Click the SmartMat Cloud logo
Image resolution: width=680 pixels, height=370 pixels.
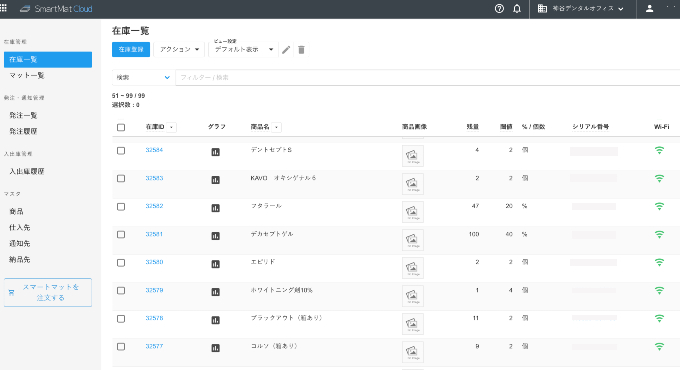point(56,9)
